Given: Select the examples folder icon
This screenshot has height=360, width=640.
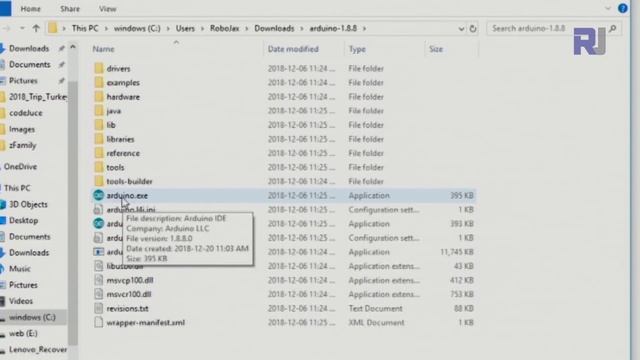Looking at the screenshot, I should pos(99,82).
